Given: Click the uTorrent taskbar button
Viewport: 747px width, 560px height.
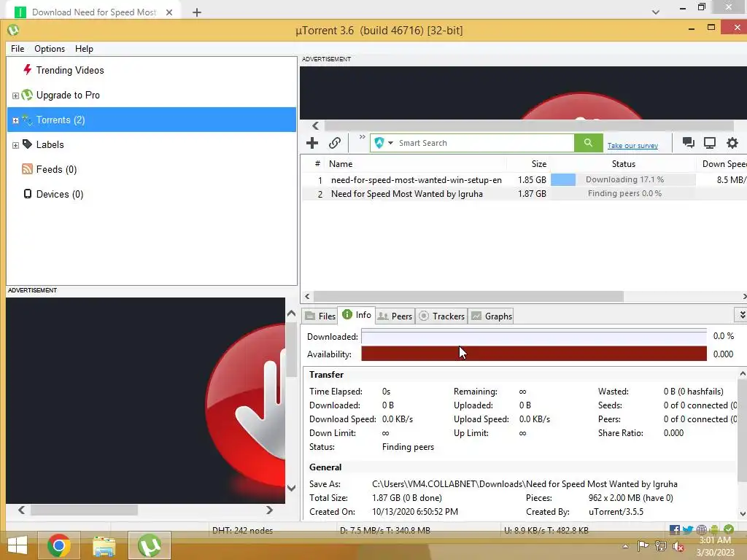Looking at the screenshot, I should coord(150,545).
